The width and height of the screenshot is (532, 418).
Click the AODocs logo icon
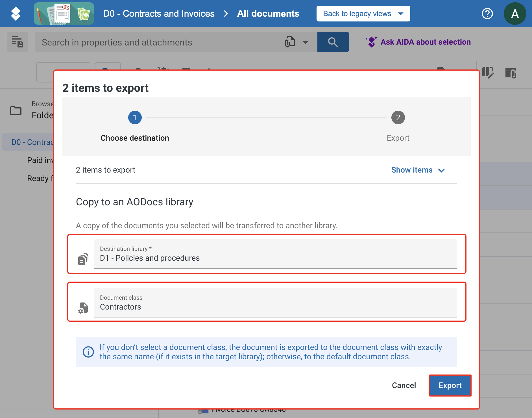pyautogui.click(x=16, y=14)
